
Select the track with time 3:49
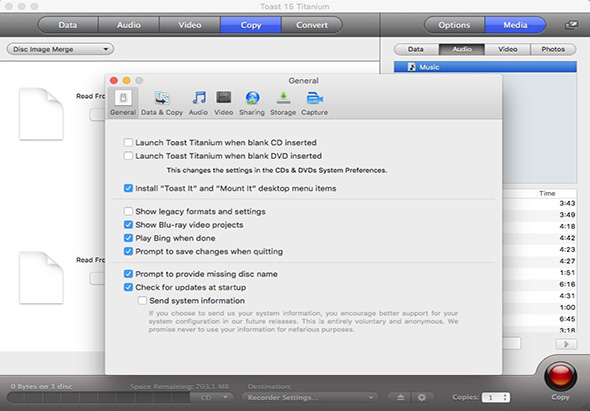539,215
